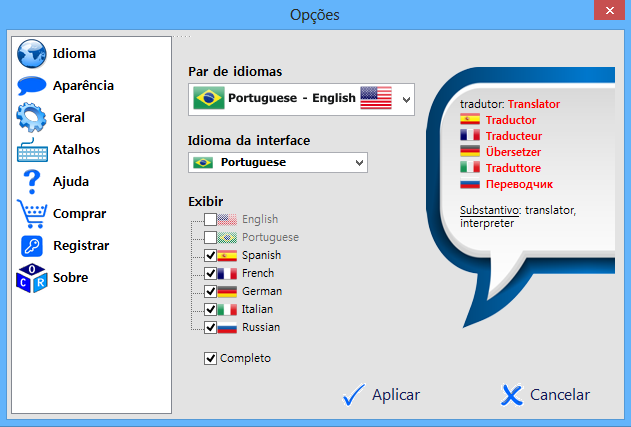Click the blue checkmark Aplicar icon
The height and width of the screenshot is (427, 631).
tap(354, 395)
